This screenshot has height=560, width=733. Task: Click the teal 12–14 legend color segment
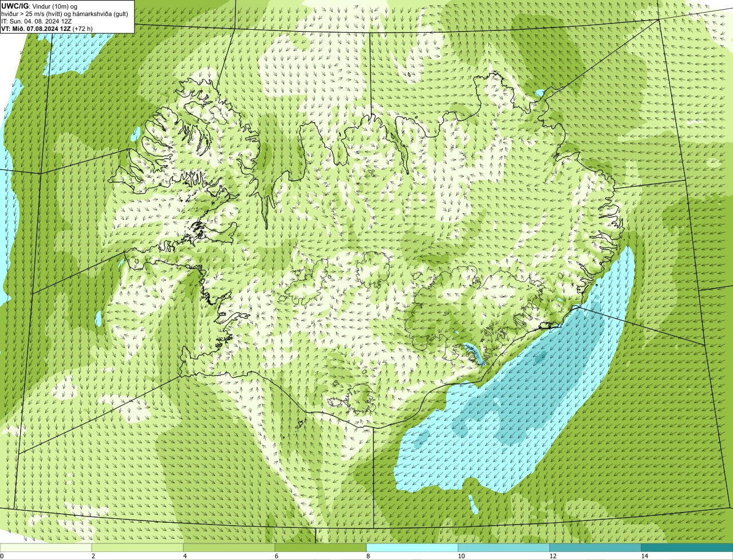point(596,547)
